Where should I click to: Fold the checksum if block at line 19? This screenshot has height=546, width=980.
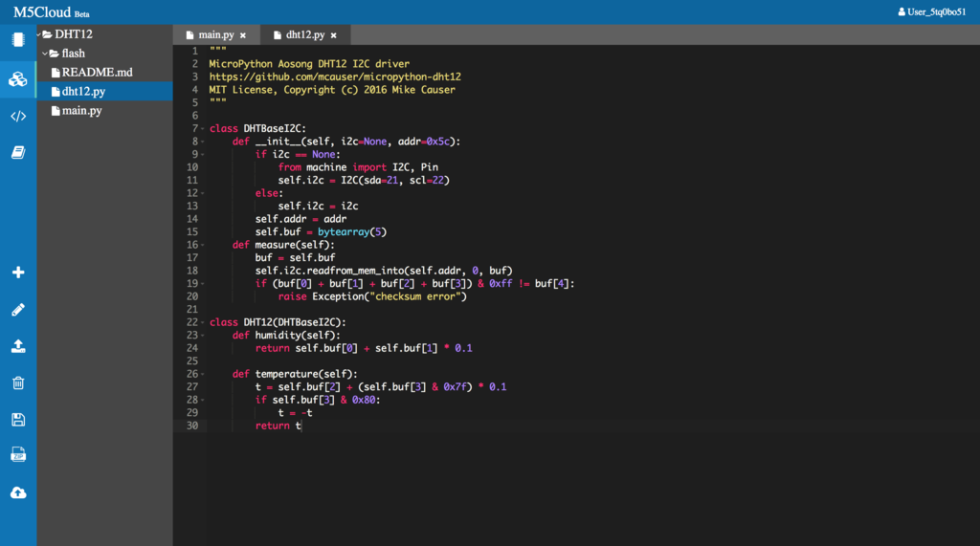pyautogui.click(x=203, y=284)
